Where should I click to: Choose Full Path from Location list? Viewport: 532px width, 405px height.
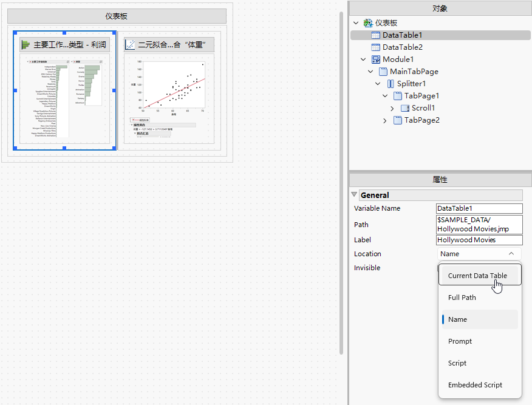pos(480,298)
